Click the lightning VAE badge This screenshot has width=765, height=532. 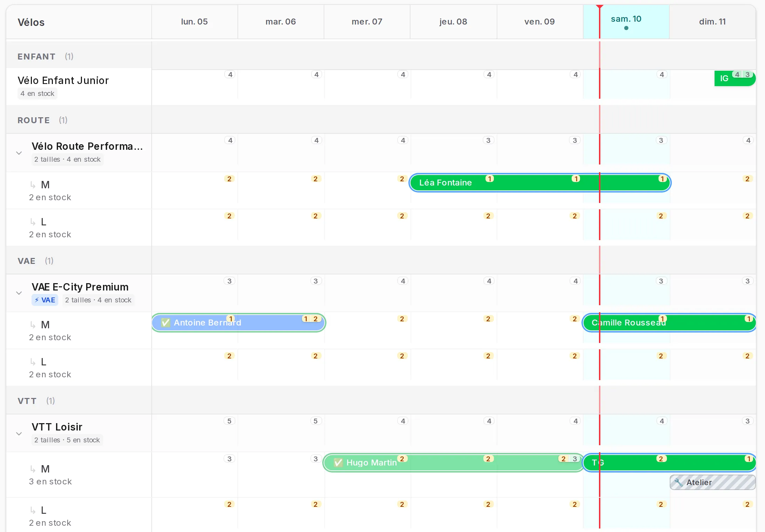45,300
